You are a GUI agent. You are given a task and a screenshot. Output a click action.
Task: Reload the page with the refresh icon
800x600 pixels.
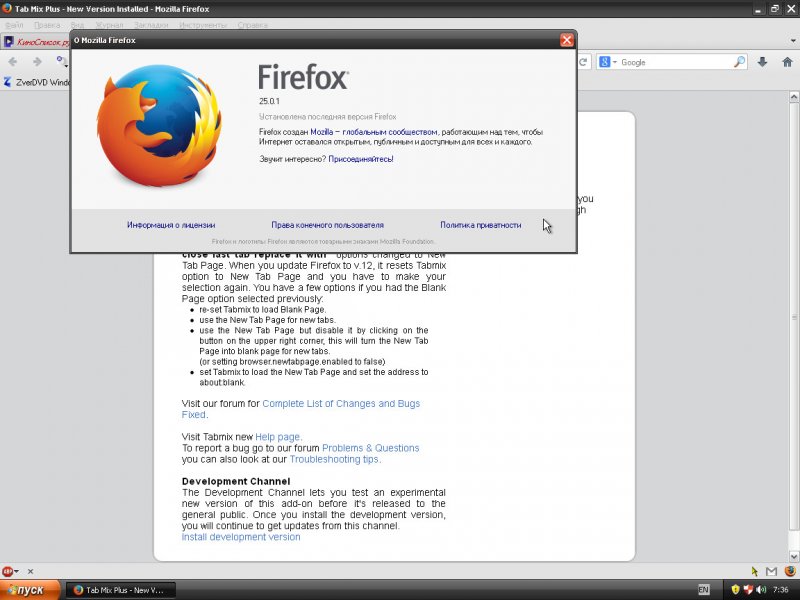(x=584, y=62)
